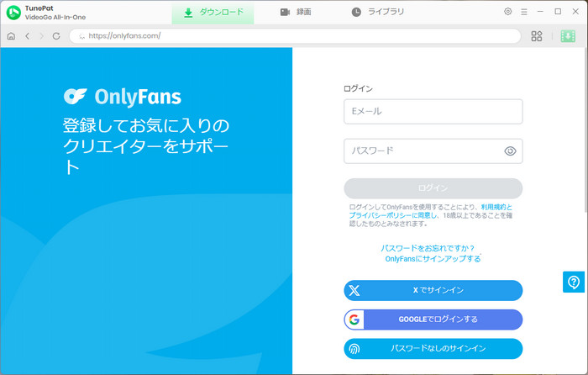This screenshot has width=588, height=375.
Task: Open the help question-mark widget
Action: (574, 282)
